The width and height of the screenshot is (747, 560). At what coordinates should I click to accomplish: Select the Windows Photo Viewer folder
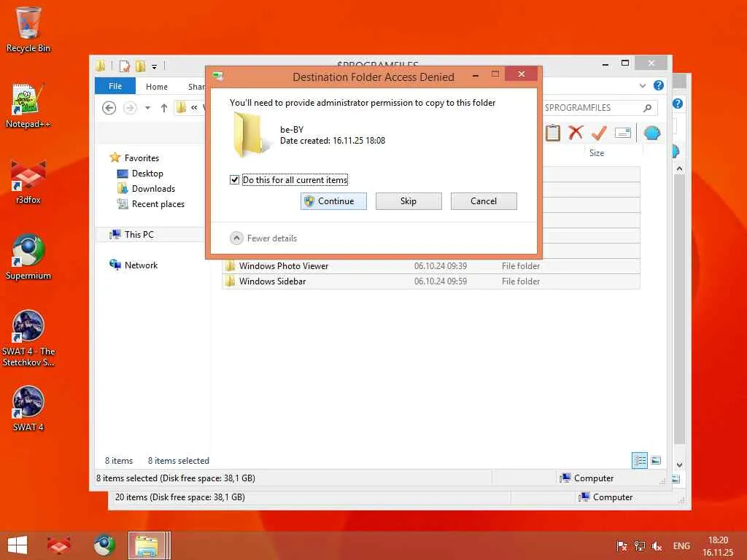[x=431, y=266]
